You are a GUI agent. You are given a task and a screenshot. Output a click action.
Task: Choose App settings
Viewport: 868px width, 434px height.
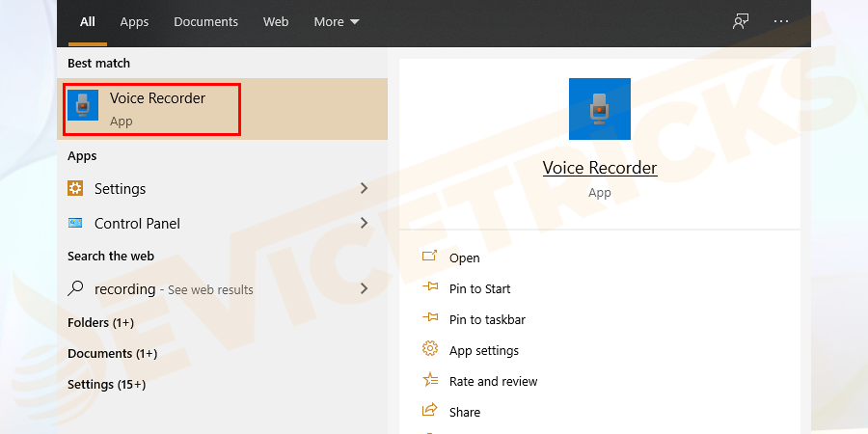click(x=484, y=351)
